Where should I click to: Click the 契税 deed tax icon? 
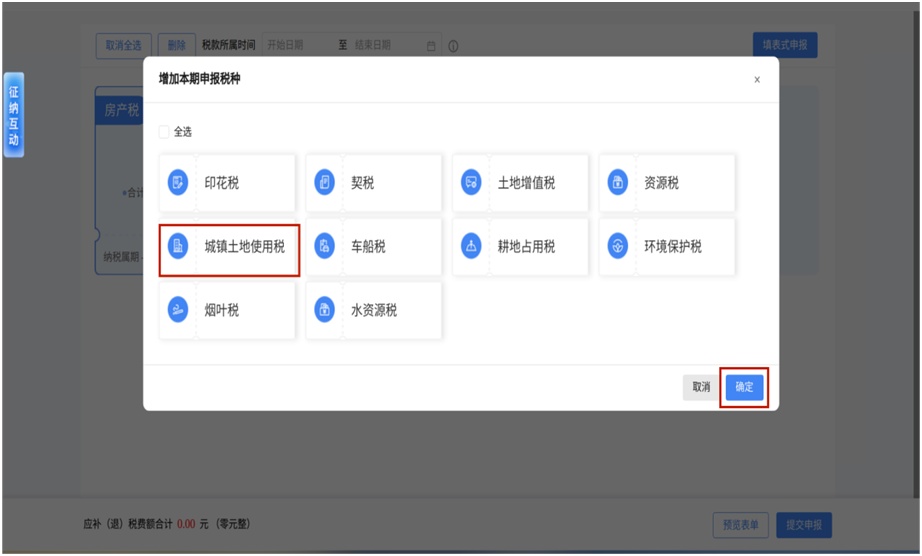pyautogui.click(x=324, y=183)
